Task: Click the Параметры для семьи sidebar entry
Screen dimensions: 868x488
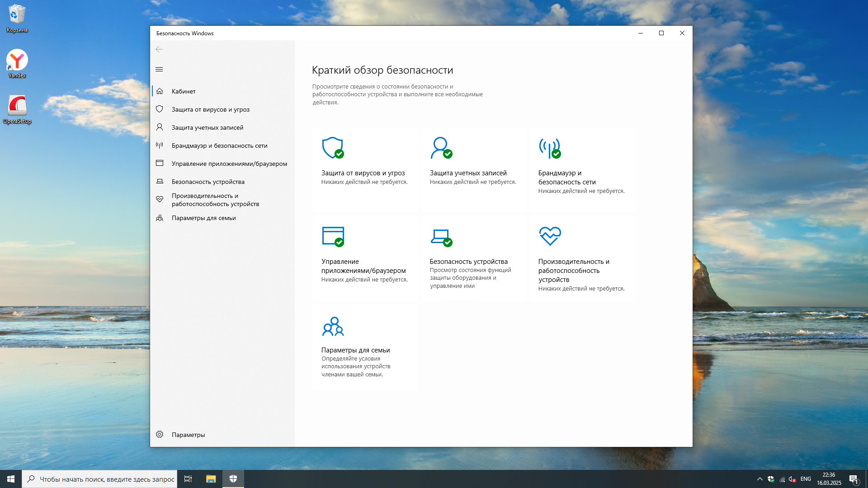Action: (x=203, y=218)
